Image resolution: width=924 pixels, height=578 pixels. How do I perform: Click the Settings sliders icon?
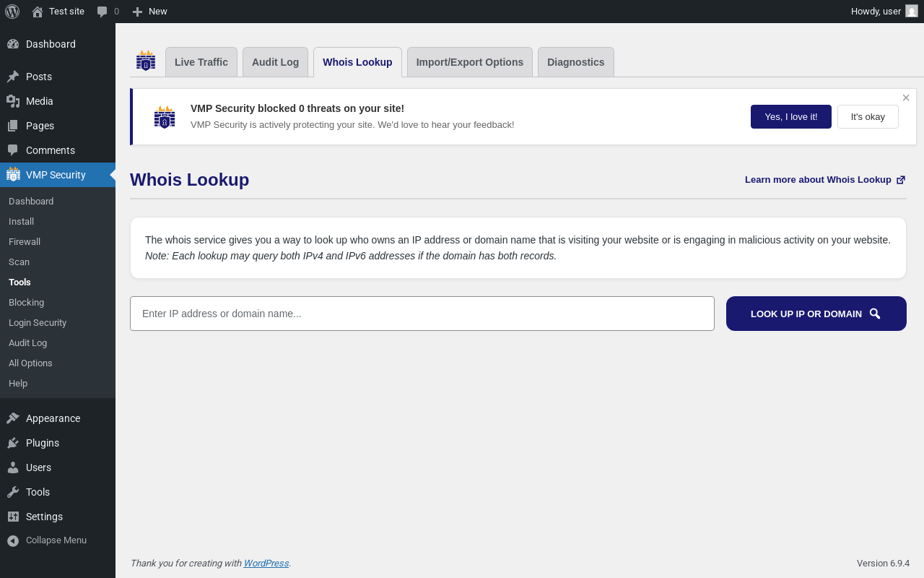(x=13, y=517)
